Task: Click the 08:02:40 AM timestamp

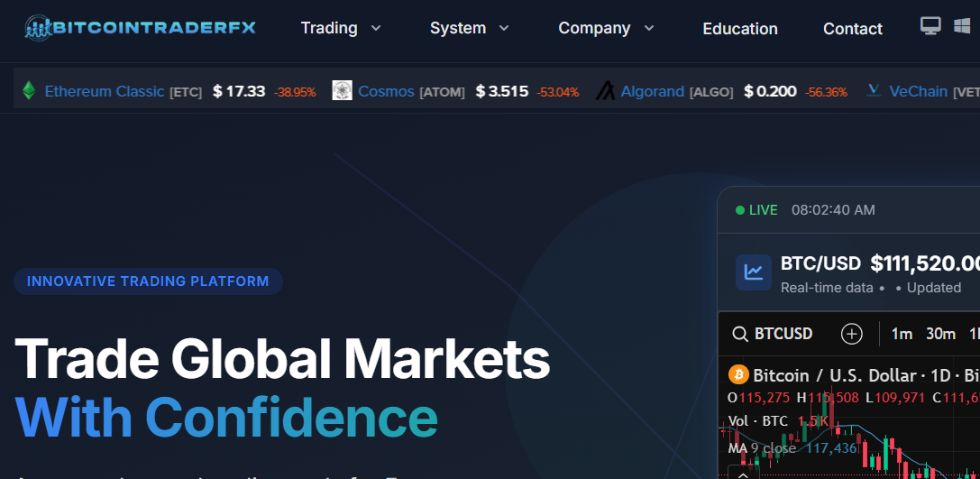Action: pyautogui.click(x=833, y=210)
